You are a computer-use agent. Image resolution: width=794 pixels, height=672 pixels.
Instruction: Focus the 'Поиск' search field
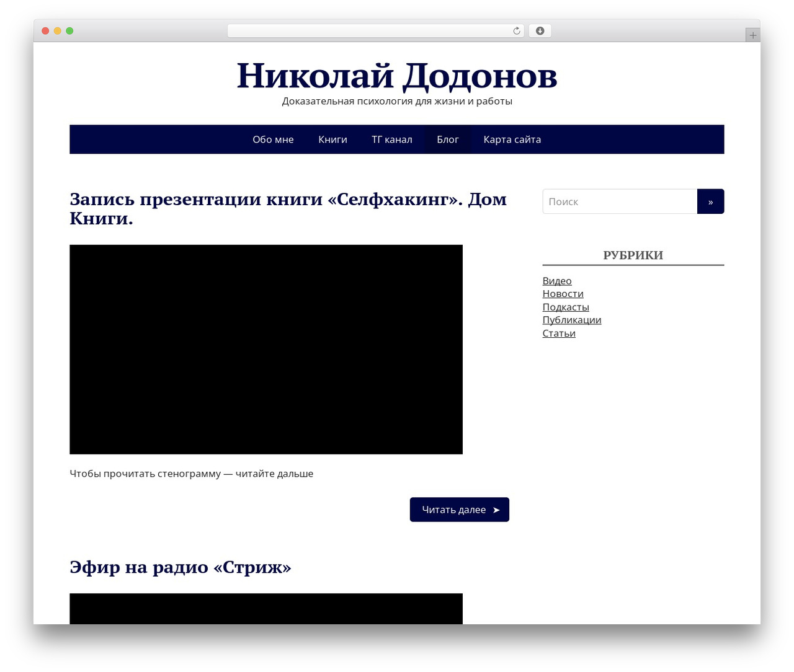click(x=620, y=201)
